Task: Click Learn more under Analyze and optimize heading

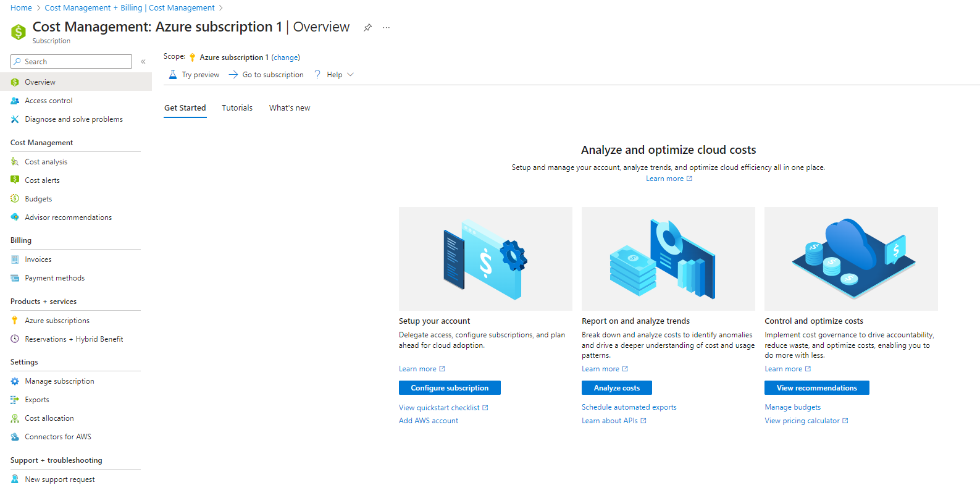Action: click(x=669, y=179)
